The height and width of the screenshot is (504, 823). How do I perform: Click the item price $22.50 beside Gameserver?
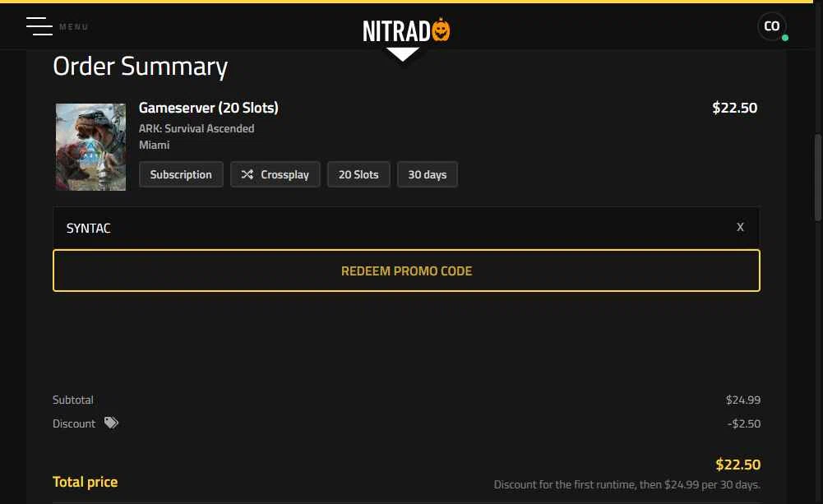click(734, 108)
